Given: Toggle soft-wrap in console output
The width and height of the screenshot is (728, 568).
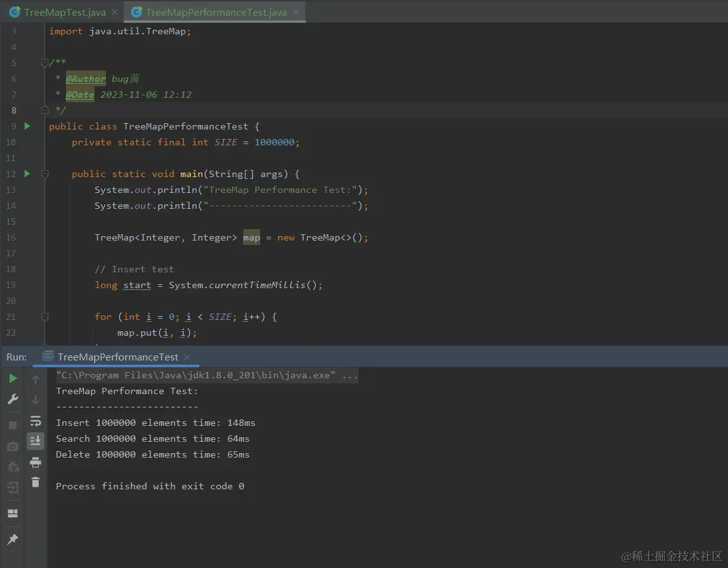Looking at the screenshot, I should coord(36,421).
